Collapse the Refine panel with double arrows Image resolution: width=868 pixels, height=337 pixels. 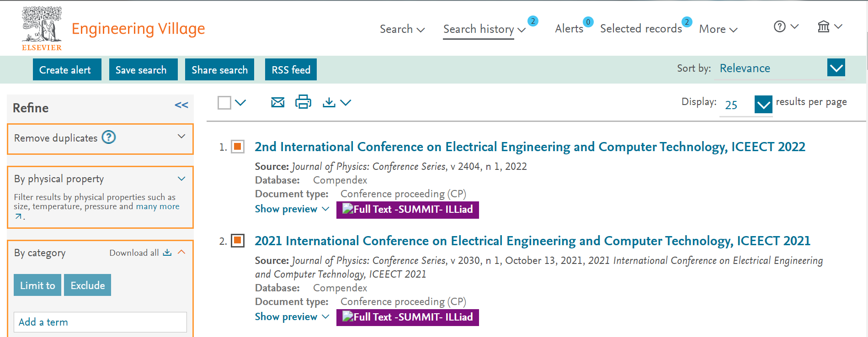(x=181, y=105)
